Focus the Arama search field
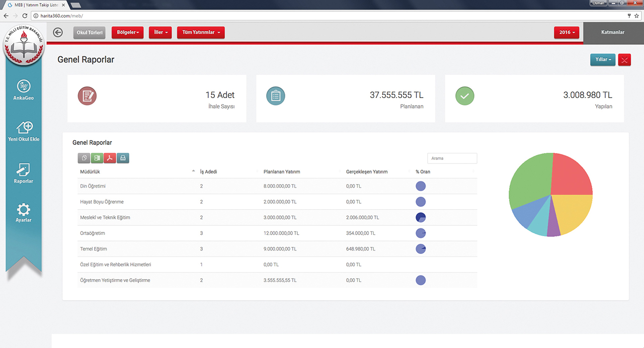Screen dimensions: 644x348 pyautogui.click(x=452, y=158)
